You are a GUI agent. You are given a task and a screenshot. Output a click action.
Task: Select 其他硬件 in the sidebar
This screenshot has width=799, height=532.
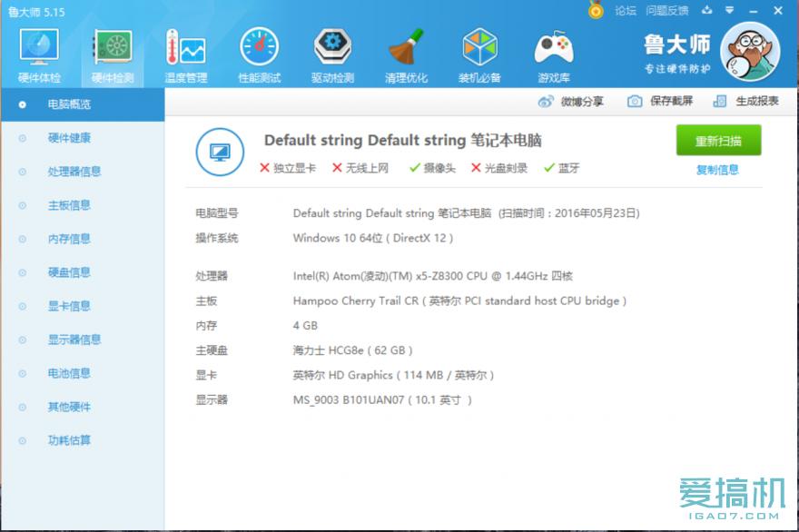[83, 407]
